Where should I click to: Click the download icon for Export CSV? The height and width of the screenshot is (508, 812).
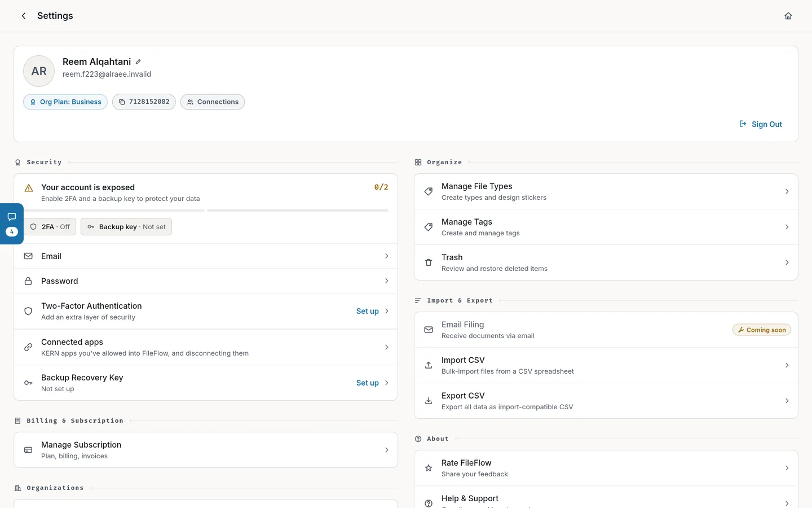tap(429, 401)
